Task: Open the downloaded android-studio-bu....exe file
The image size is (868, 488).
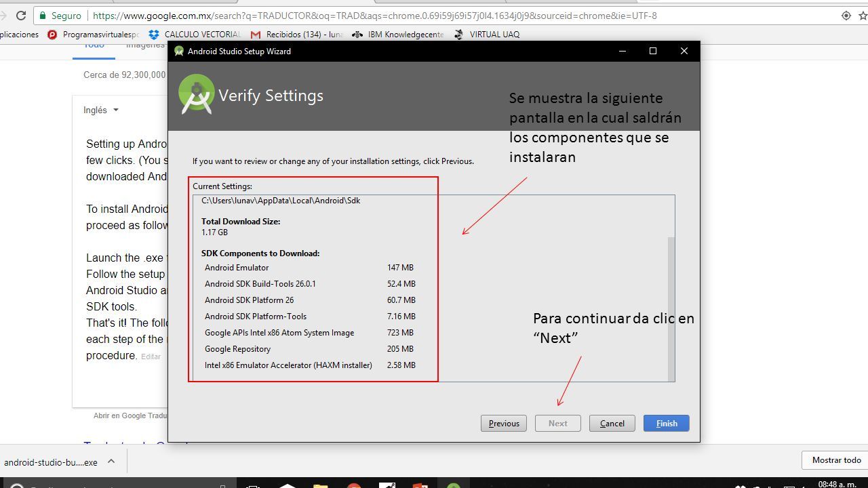Action: 50,462
